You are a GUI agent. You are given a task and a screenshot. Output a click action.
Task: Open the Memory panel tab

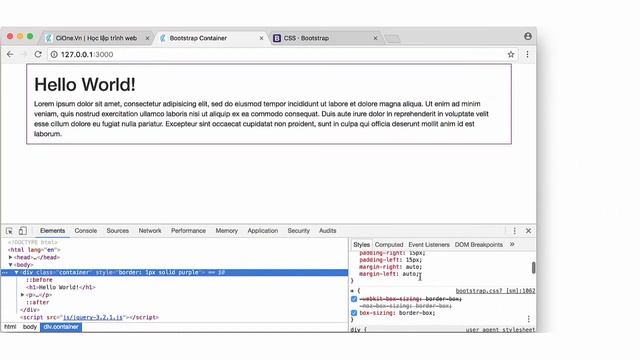pos(227,231)
